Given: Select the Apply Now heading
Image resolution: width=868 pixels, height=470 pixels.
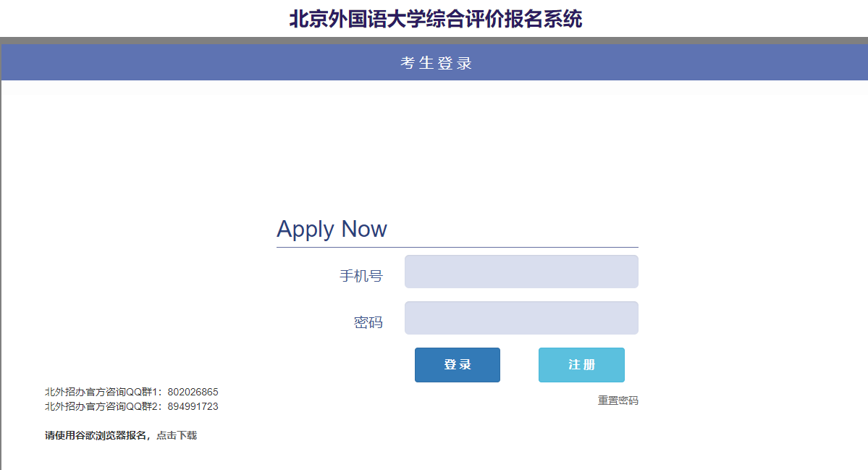Looking at the screenshot, I should 332,229.
